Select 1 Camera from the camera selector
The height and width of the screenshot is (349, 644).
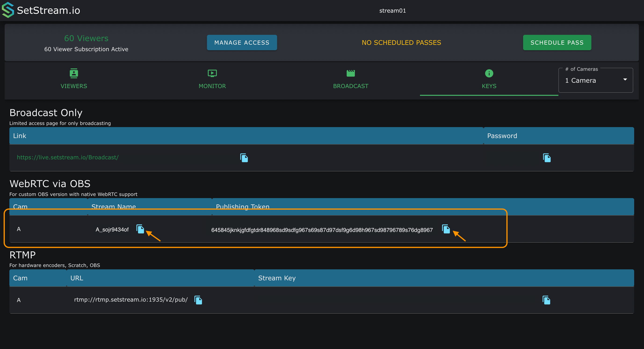click(580, 80)
